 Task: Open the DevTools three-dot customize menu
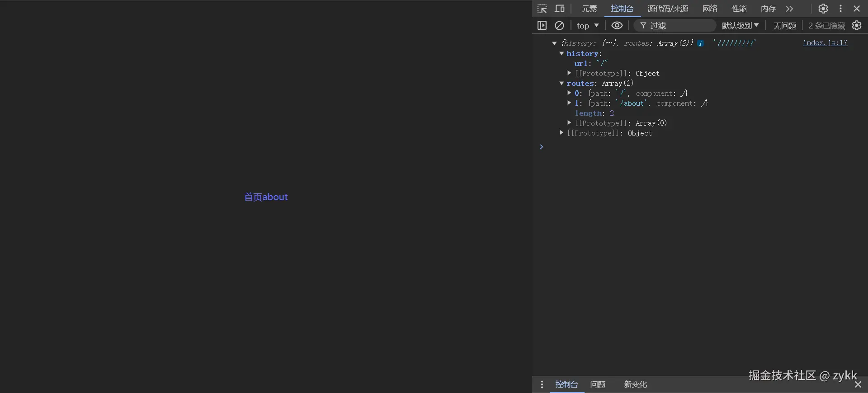(x=840, y=9)
